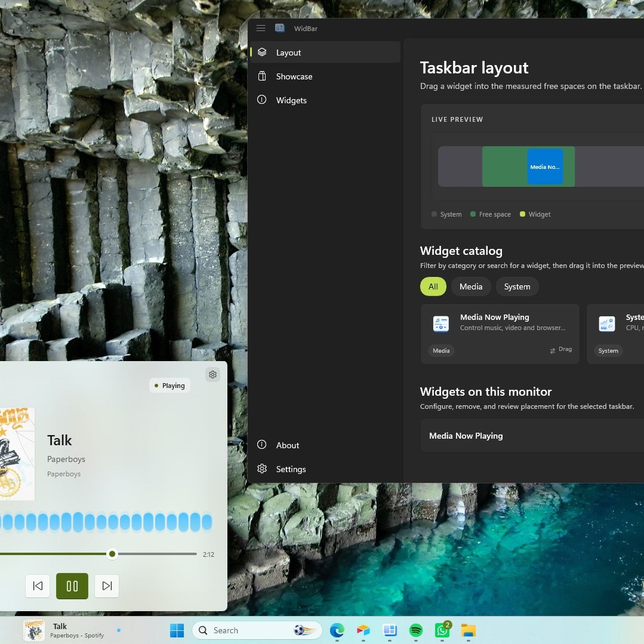
Task: Open the colorful cube app in taskbar
Action: [x=363, y=630]
